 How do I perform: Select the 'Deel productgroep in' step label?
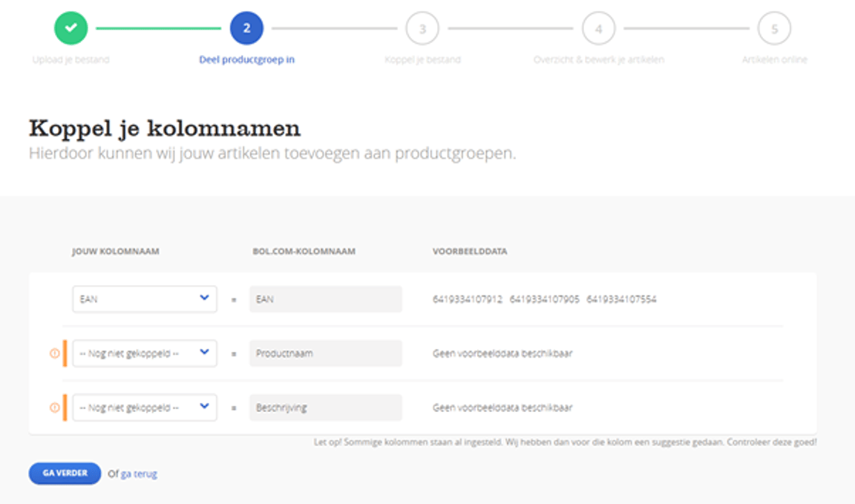246,59
